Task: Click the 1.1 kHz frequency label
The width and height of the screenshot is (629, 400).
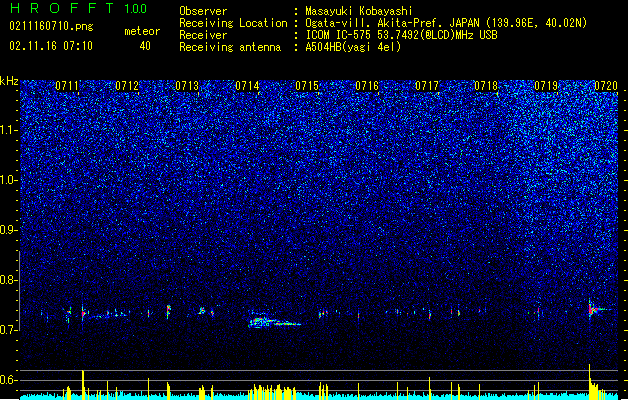Action: 9,130
